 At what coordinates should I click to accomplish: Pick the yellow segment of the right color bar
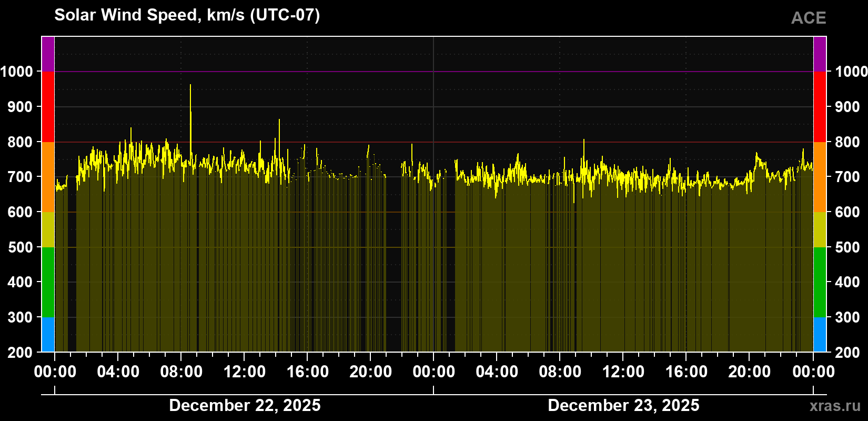click(820, 229)
